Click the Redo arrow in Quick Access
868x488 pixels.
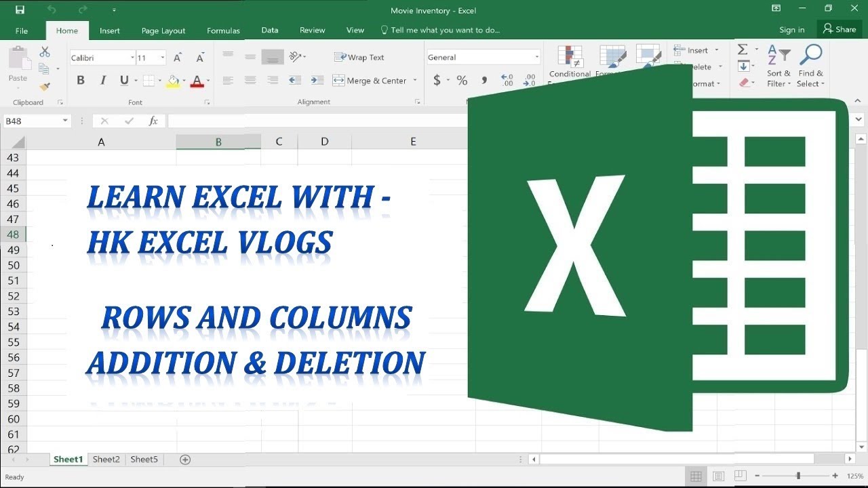click(x=83, y=10)
